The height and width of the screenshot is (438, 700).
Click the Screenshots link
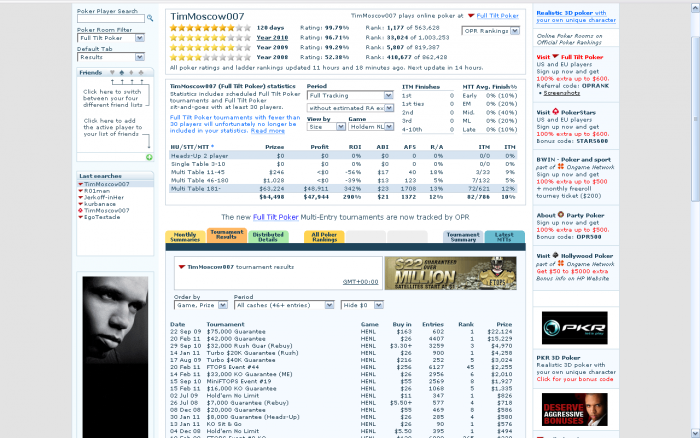562,93
